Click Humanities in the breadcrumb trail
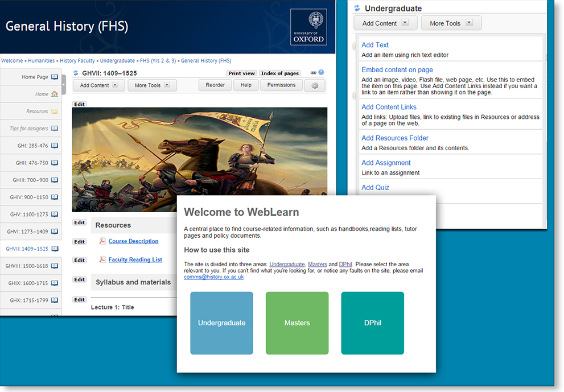The height and width of the screenshot is (392, 564). click(x=42, y=61)
